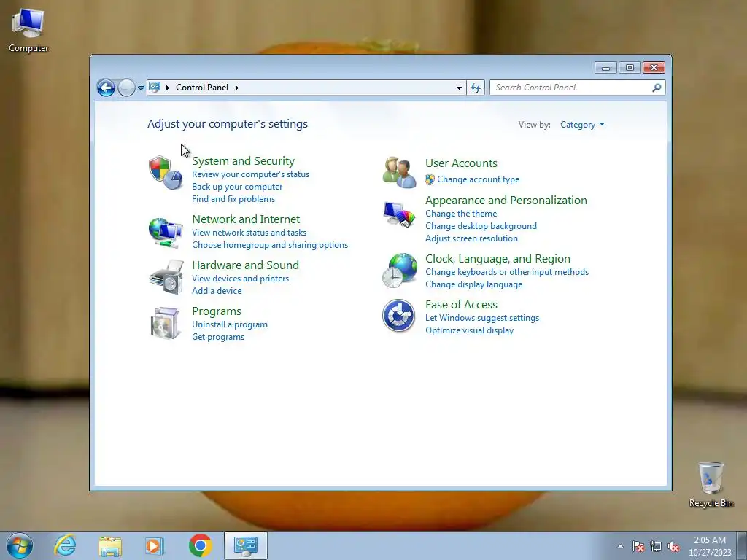Open Ease of Access circular icon
747x560 pixels.
[x=399, y=315]
